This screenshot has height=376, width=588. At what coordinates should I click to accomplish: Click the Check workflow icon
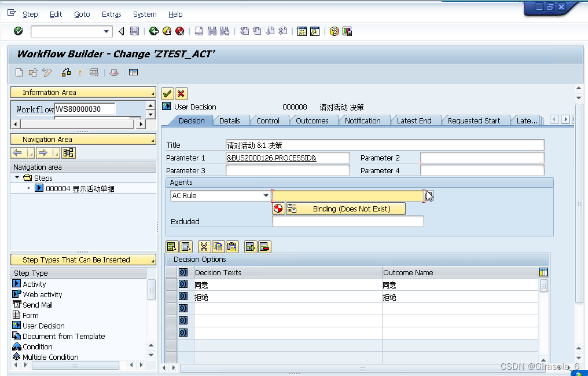coord(67,72)
